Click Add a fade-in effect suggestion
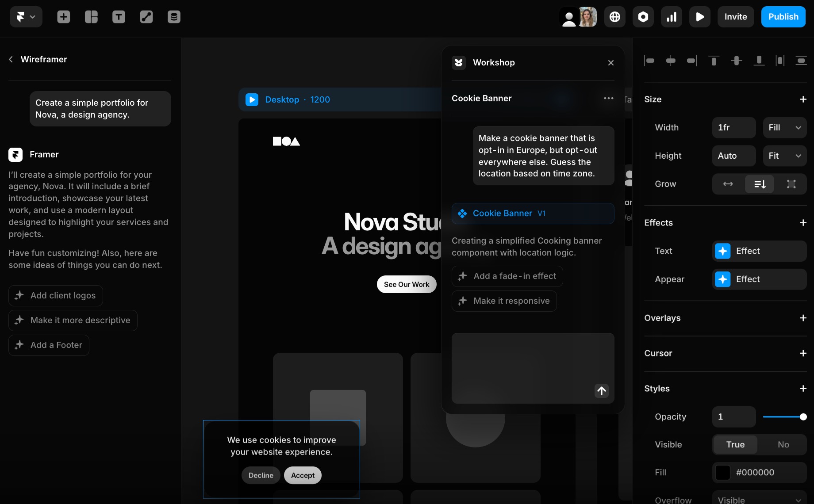This screenshot has width=814, height=504. (x=507, y=276)
